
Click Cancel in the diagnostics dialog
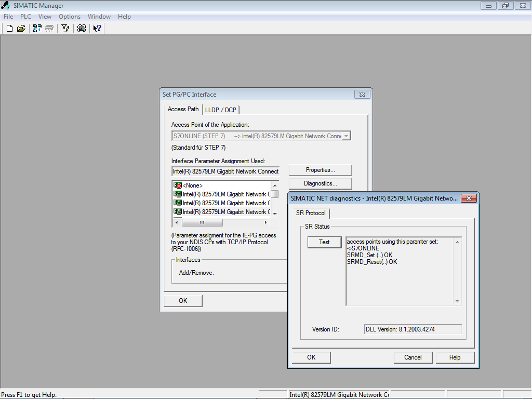click(413, 357)
